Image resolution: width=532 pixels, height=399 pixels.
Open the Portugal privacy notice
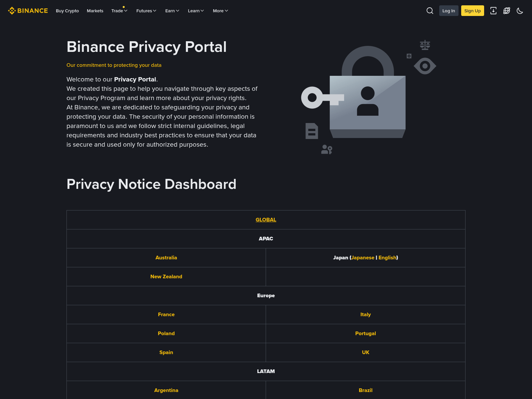coord(365,333)
